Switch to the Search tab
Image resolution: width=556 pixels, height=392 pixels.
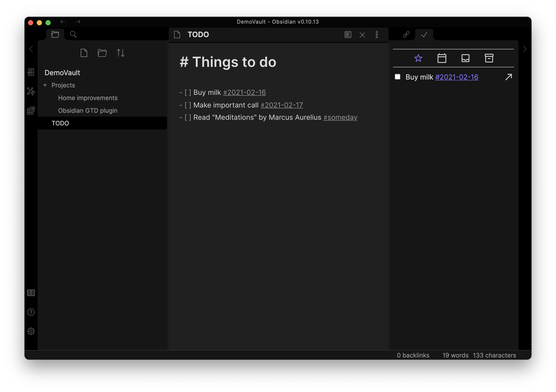(x=73, y=34)
